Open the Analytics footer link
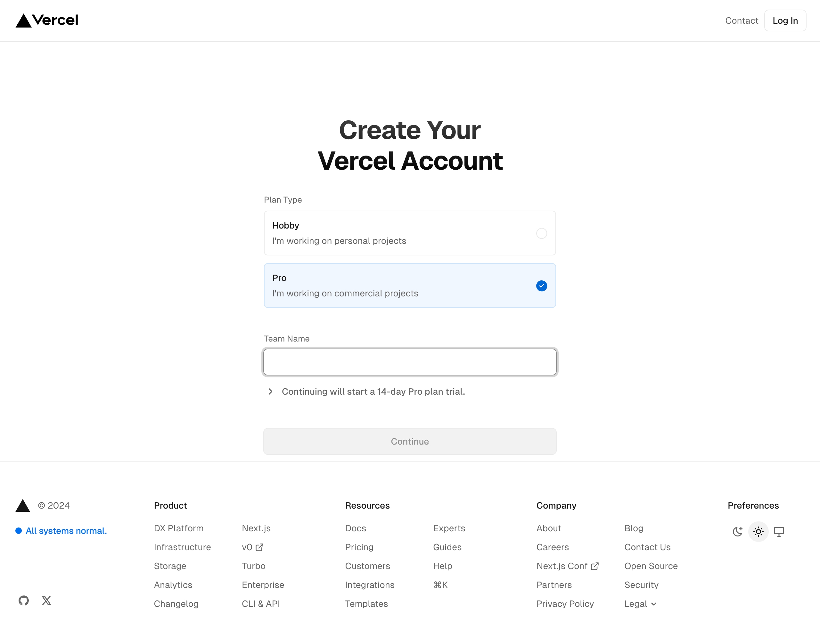Screen dimensions: 820x644 point(173,585)
